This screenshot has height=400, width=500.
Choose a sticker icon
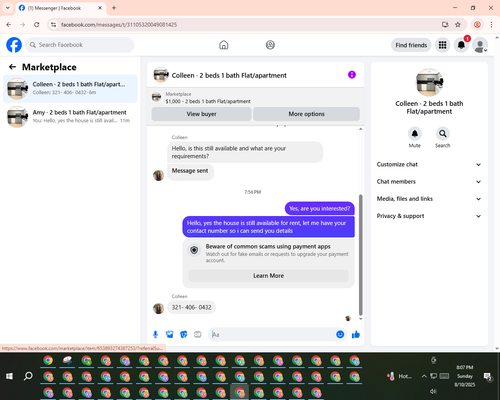(x=184, y=334)
